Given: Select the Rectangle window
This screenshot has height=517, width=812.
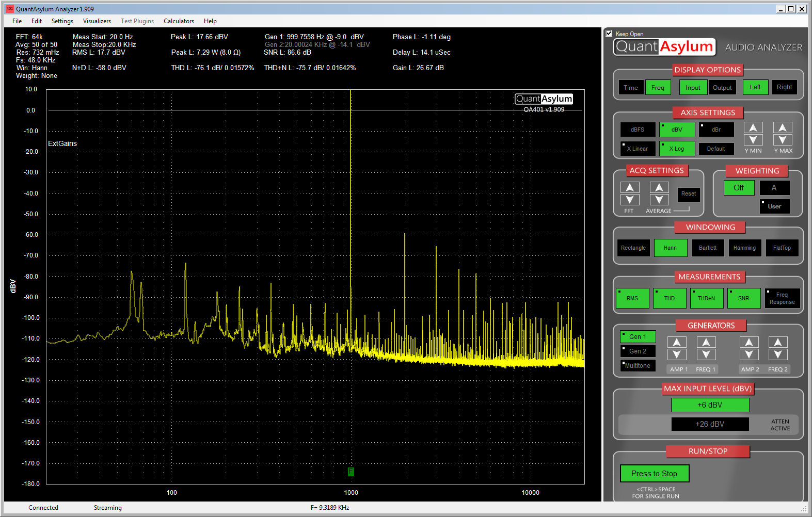Looking at the screenshot, I should (x=633, y=248).
